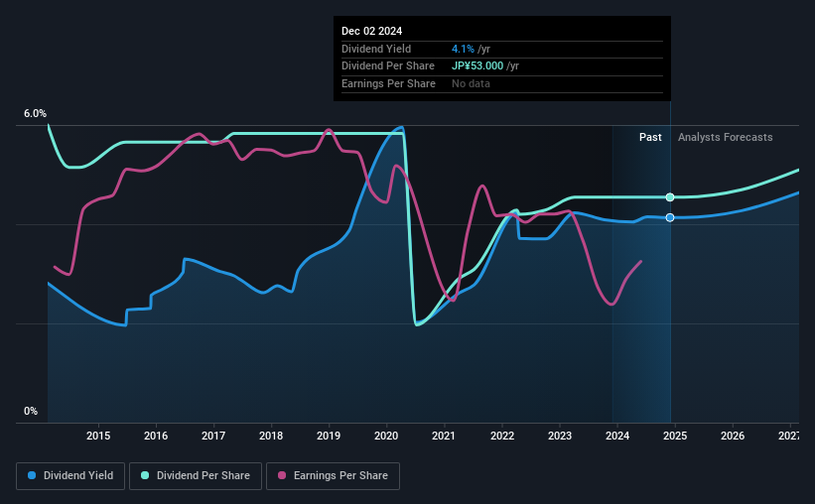Click the 0% y-axis label
This screenshot has height=504, width=815.
point(31,411)
